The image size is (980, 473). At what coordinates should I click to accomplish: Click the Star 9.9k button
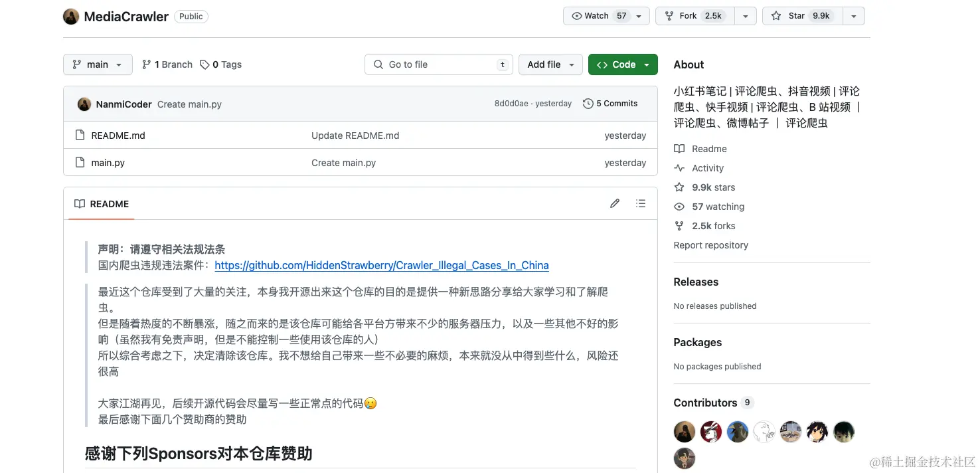(x=803, y=16)
